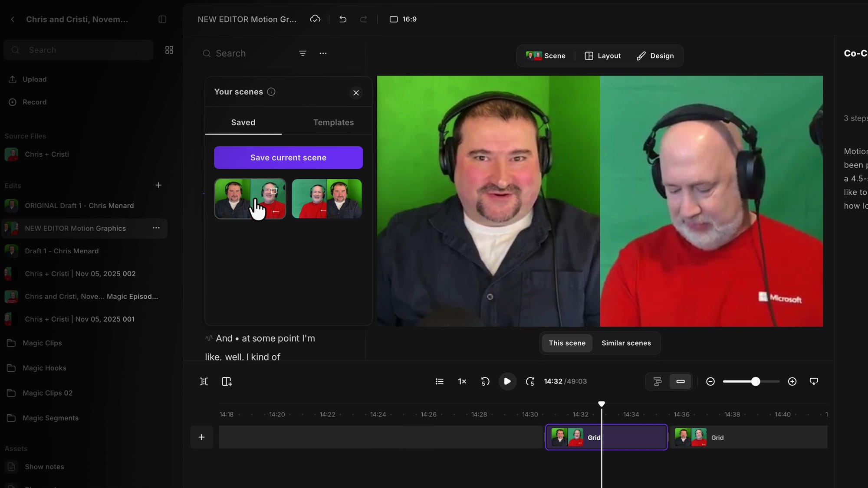This screenshot has width=868, height=488.
Task: Add a track with the timeline plus button
Action: (x=201, y=437)
